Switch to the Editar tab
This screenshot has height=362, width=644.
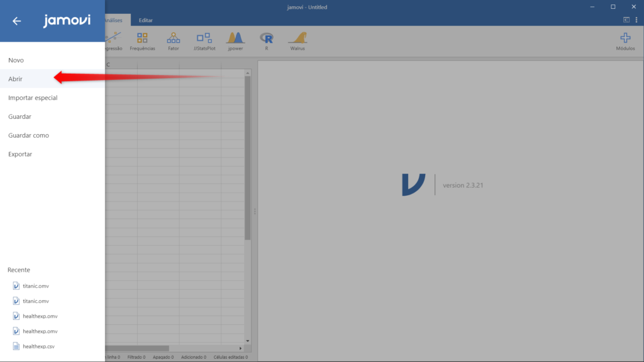pos(145,20)
